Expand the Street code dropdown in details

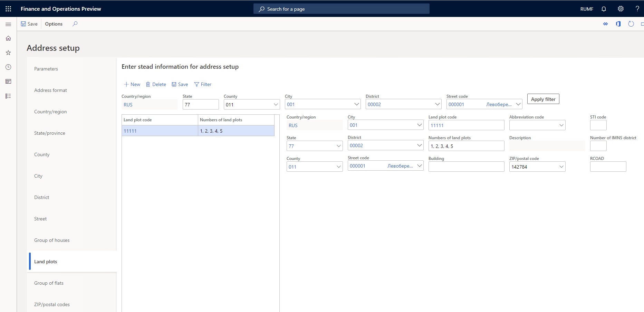click(419, 166)
